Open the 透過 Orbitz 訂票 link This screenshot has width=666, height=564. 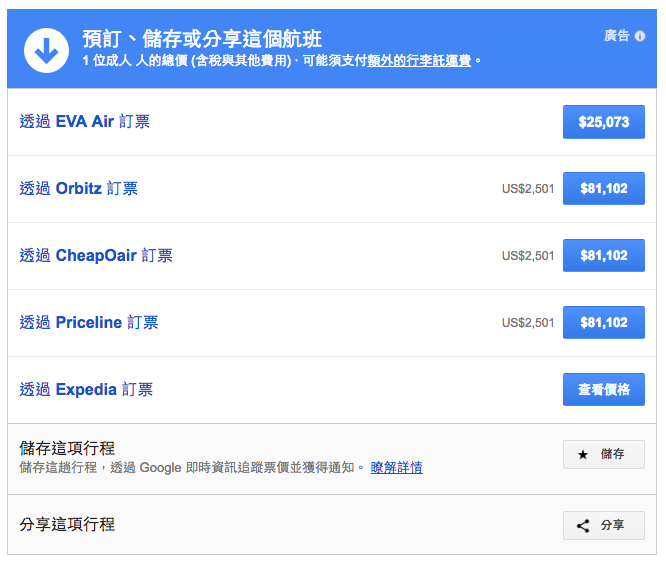(x=79, y=189)
